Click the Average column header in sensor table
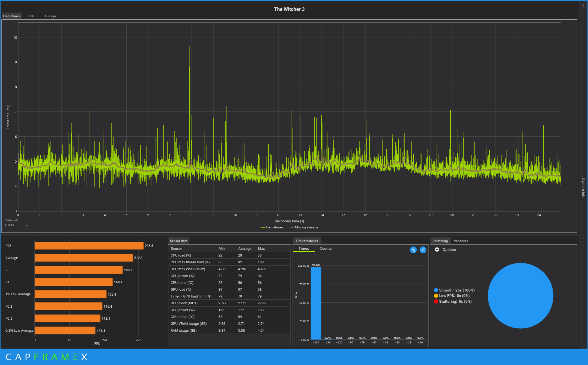Image resolution: width=588 pixels, height=365 pixels. [244, 248]
